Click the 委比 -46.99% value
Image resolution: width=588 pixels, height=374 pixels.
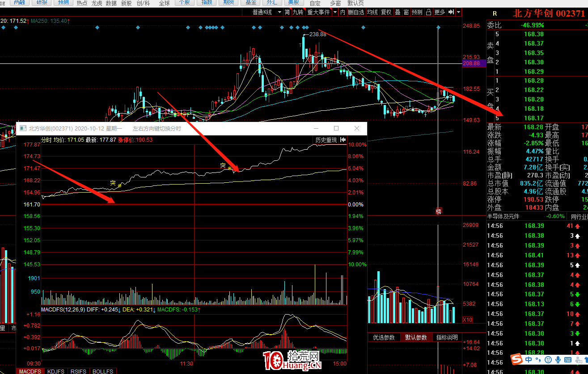coord(532,25)
